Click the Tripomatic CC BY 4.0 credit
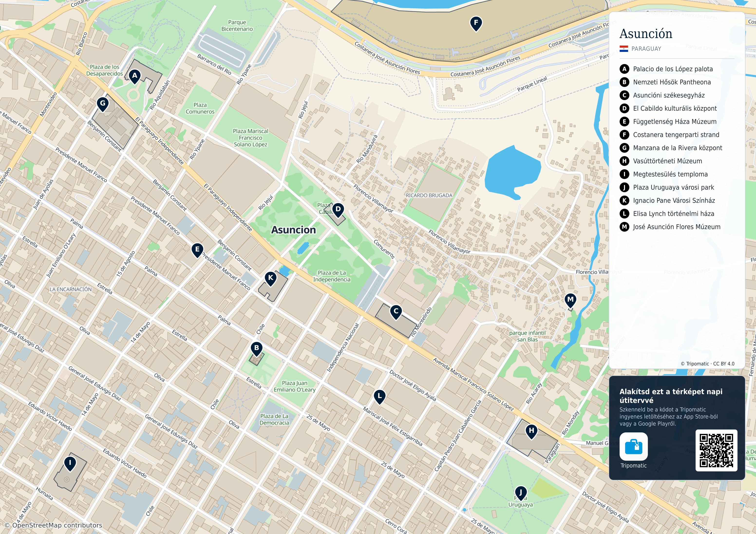The height and width of the screenshot is (534, 756). pos(707,364)
